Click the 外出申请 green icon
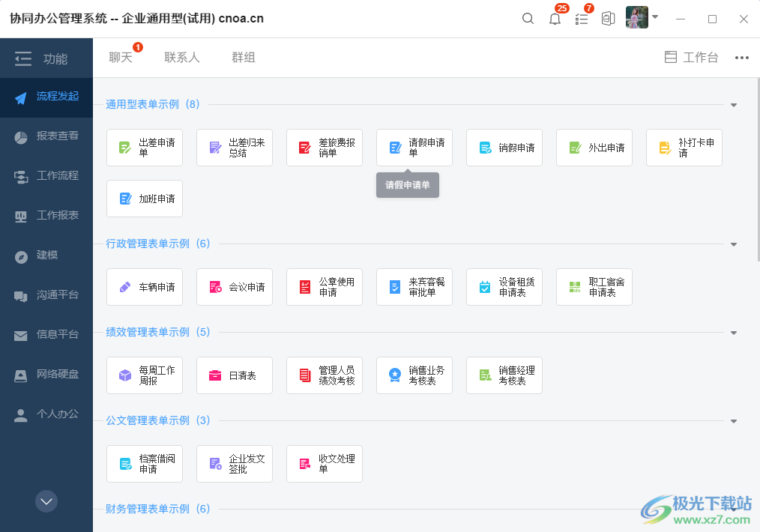The height and width of the screenshot is (532, 760). pos(575,148)
